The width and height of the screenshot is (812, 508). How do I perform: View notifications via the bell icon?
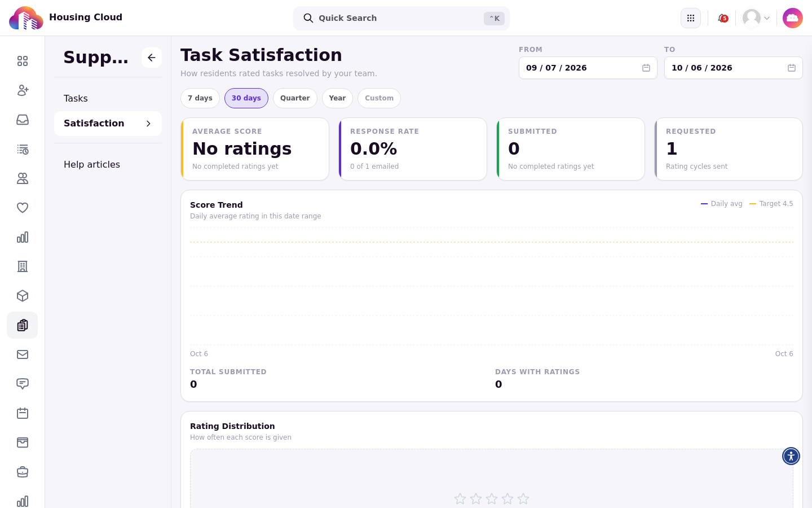tap(722, 18)
